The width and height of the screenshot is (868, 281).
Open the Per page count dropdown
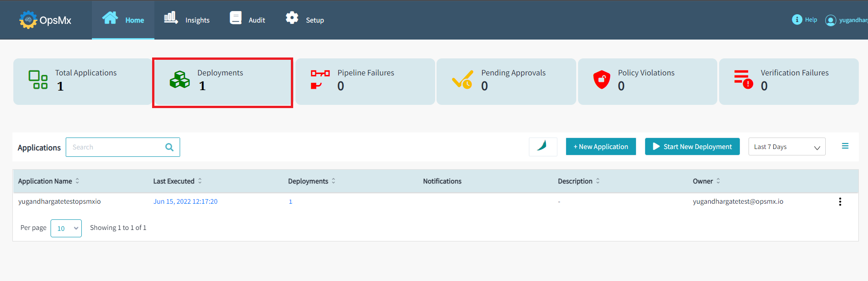[x=66, y=228]
